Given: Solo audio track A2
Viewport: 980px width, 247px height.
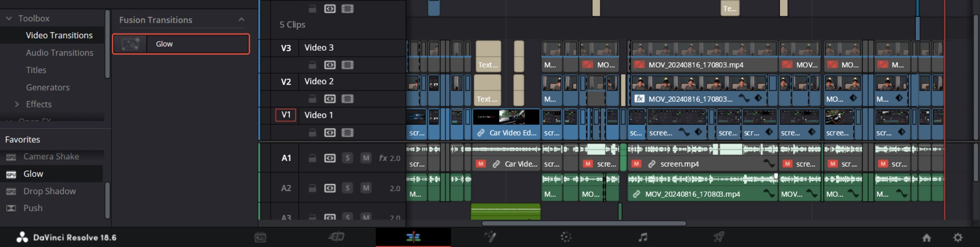Looking at the screenshot, I should pos(347,188).
